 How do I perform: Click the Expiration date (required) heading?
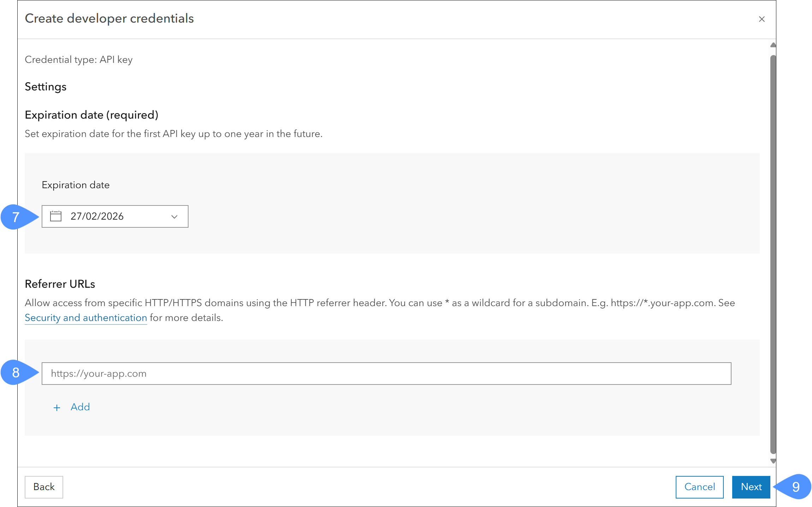(91, 115)
